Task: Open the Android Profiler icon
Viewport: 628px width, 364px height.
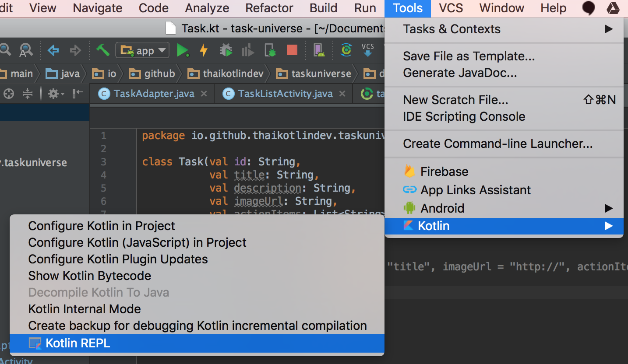Action: pos(247,50)
